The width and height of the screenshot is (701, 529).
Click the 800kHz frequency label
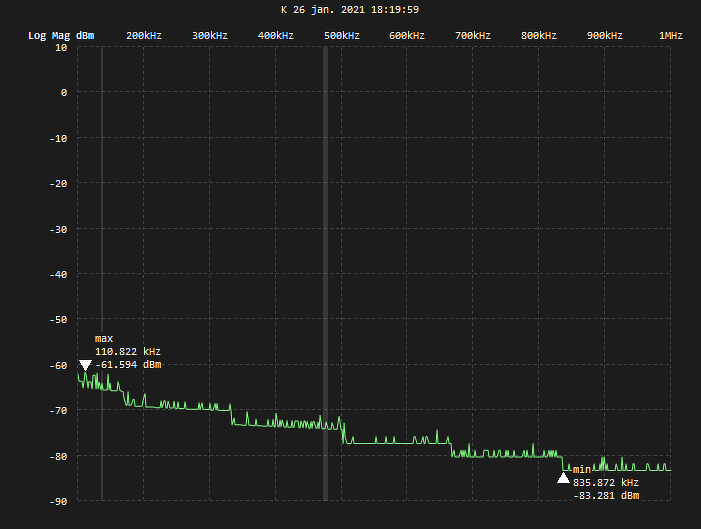tap(538, 35)
